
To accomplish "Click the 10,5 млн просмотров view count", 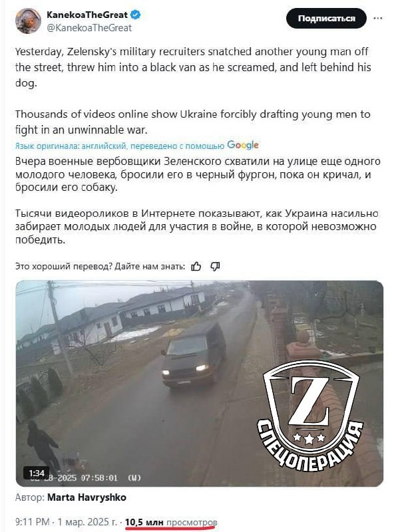I will coord(171,521).
